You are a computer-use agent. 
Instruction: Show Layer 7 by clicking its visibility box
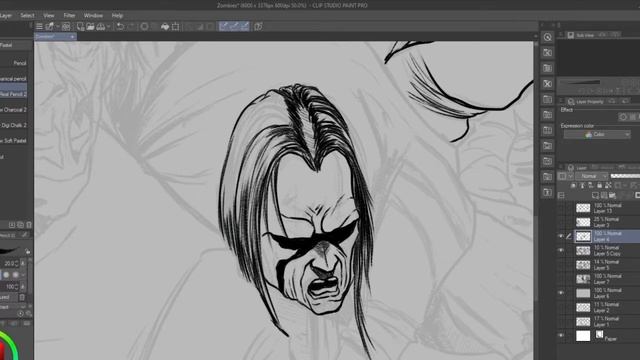(x=561, y=279)
